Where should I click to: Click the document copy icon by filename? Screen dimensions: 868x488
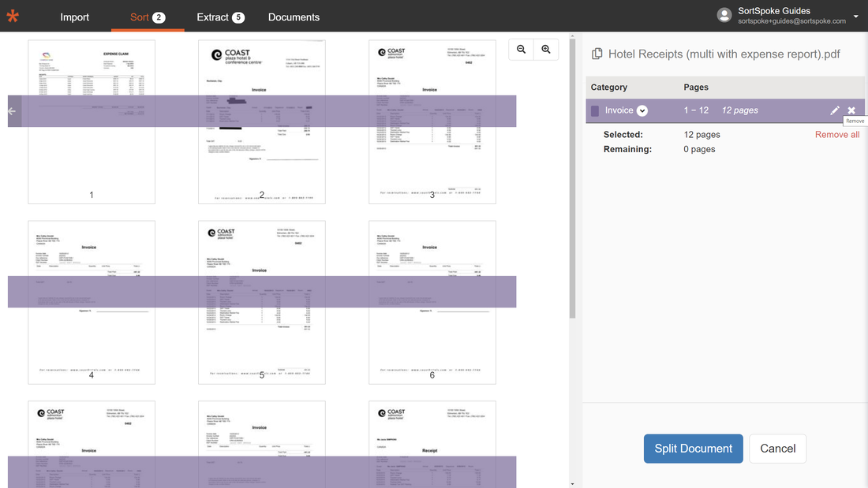click(x=597, y=54)
